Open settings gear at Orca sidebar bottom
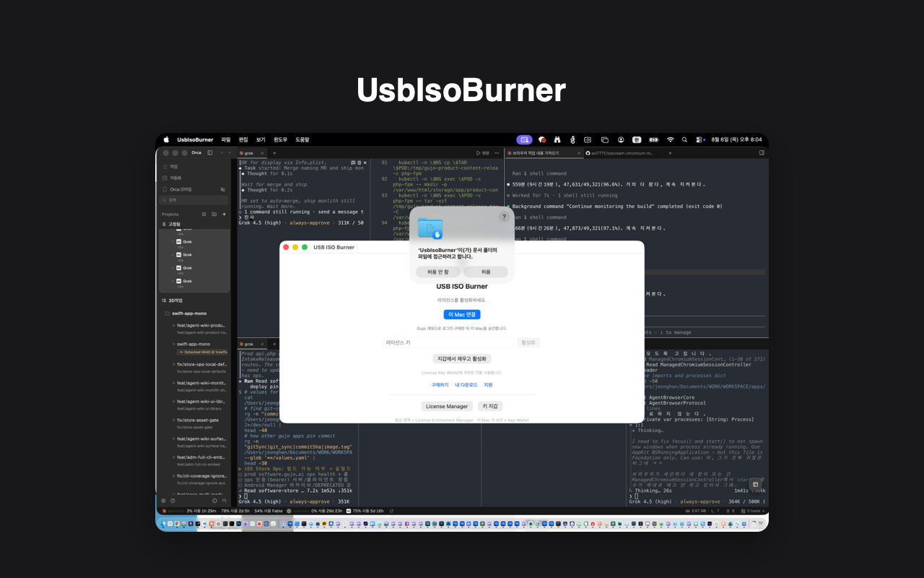The width and height of the screenshot is (924, 578). (163, 500)
